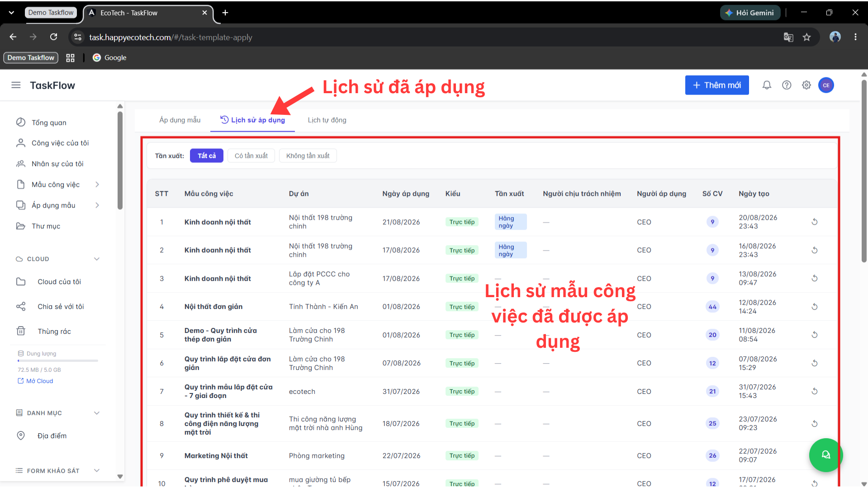Click the storage usage progress bar
The height and width of the screenshot is (488, 868).
coord(58,361)
